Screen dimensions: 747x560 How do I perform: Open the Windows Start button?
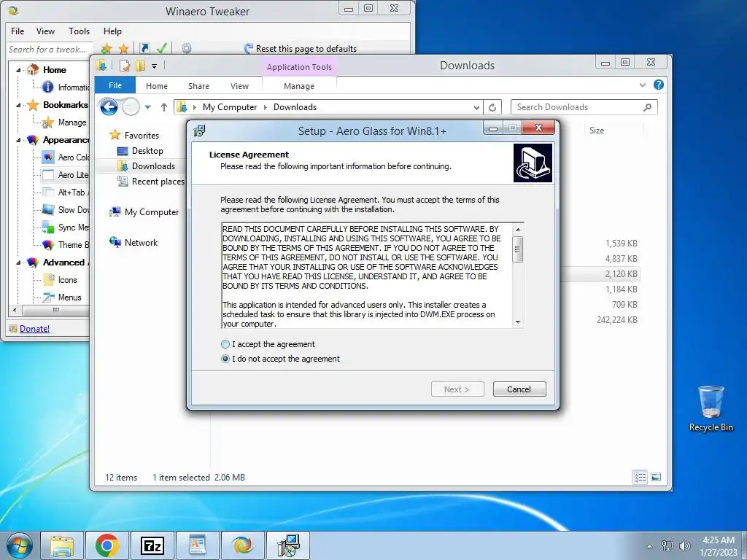(20, 545)
